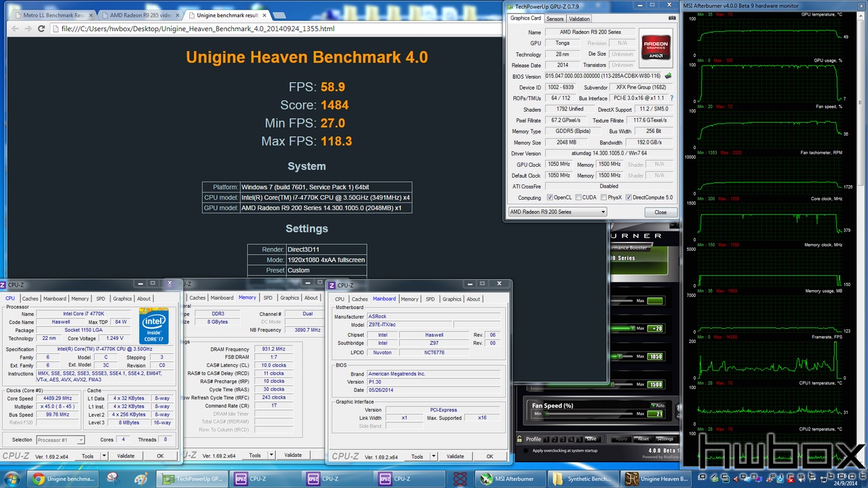Viewport: 868px width, 488px height.
Task: Open Graphics tab in left CPU-Z
Action: [122, 298]
